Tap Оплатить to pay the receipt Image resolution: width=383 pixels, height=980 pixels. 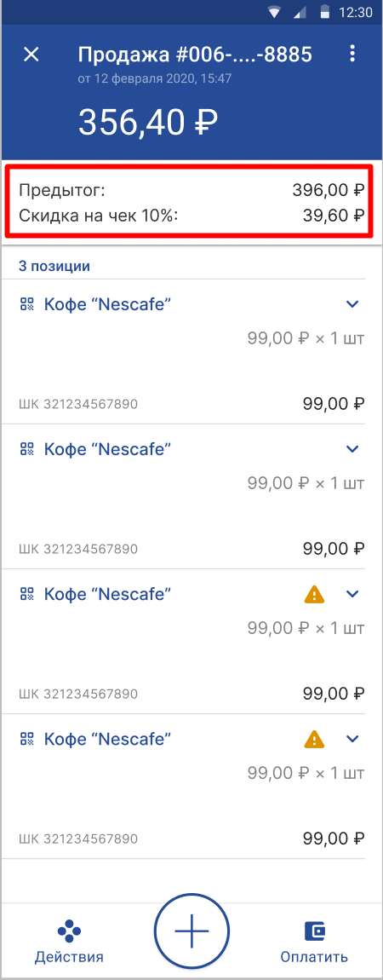[x=314, y=940]
